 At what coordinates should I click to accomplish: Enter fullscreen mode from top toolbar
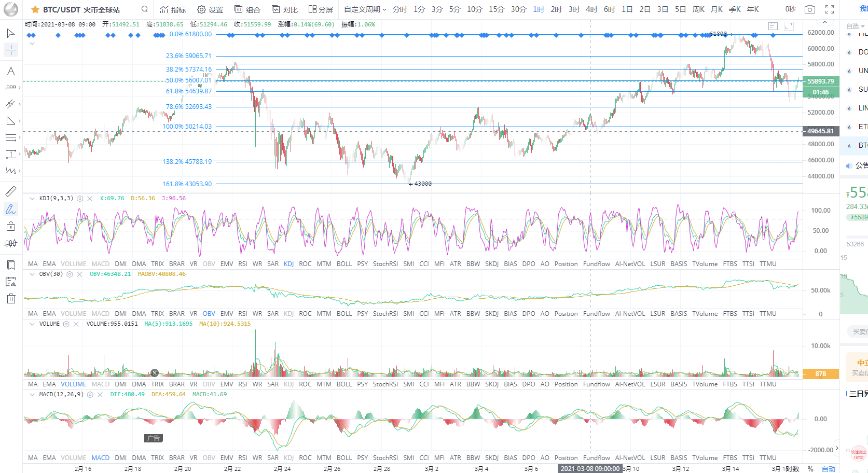coord(830,9)
